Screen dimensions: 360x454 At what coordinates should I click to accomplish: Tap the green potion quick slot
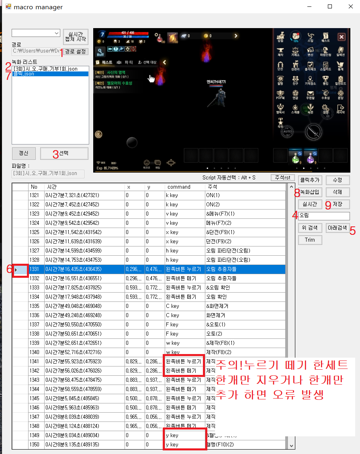pos(295,157)
